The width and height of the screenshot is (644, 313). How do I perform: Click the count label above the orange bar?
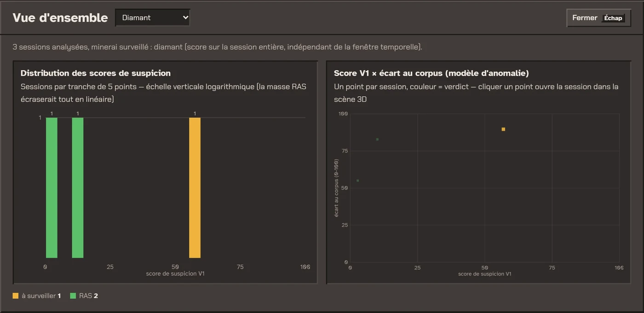click(195, 114)
